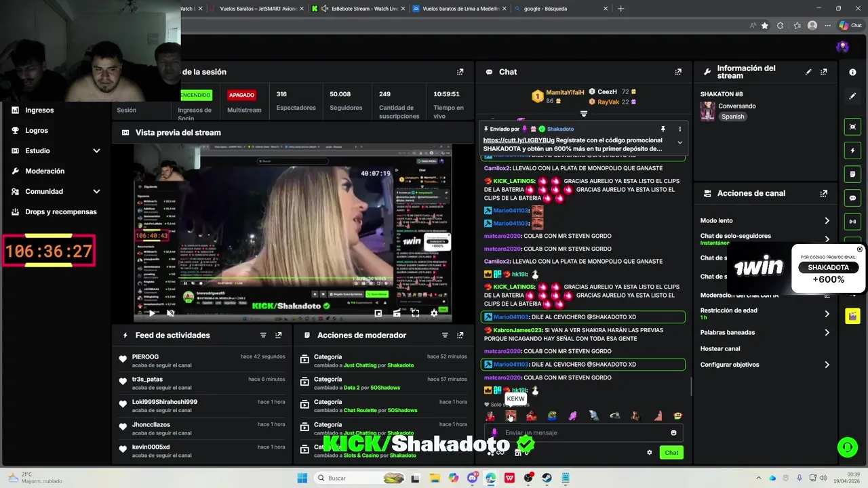Enter fullscreen on stream preview

point(415,313)
